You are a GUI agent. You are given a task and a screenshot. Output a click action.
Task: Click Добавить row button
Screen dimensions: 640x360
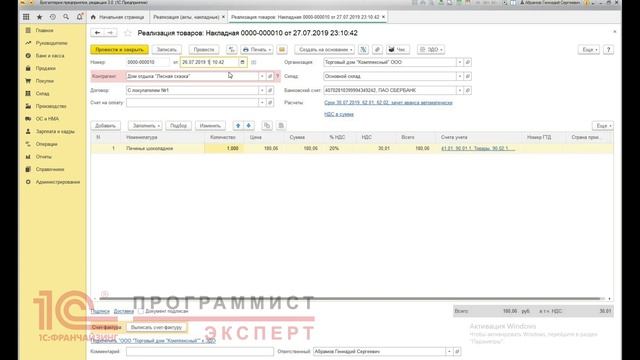(x=105, y=125)
